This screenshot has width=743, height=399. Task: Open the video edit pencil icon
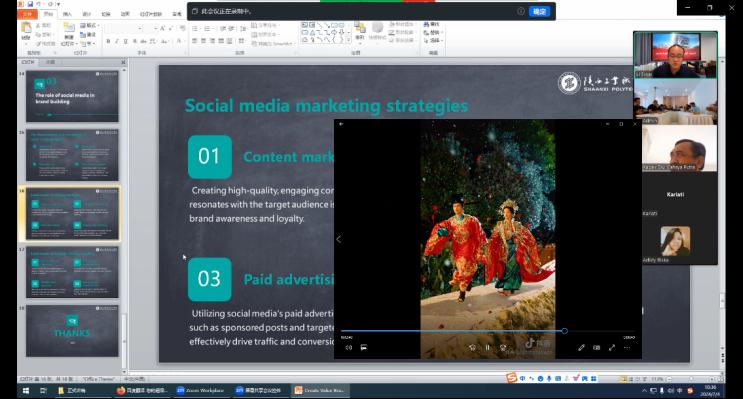pos(581,348)
